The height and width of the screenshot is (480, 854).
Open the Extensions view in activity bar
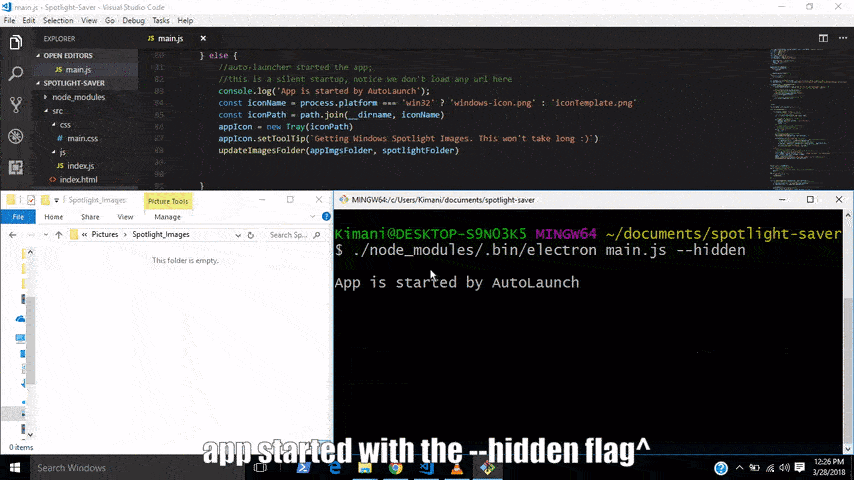click(15, 167)
